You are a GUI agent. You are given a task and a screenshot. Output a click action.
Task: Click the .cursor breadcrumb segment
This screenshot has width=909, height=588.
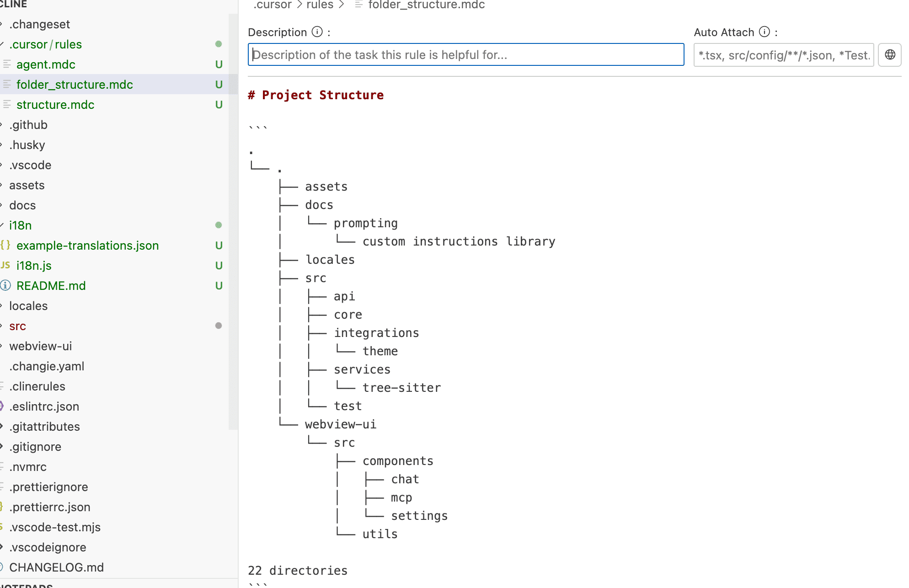tap(273, 5)
